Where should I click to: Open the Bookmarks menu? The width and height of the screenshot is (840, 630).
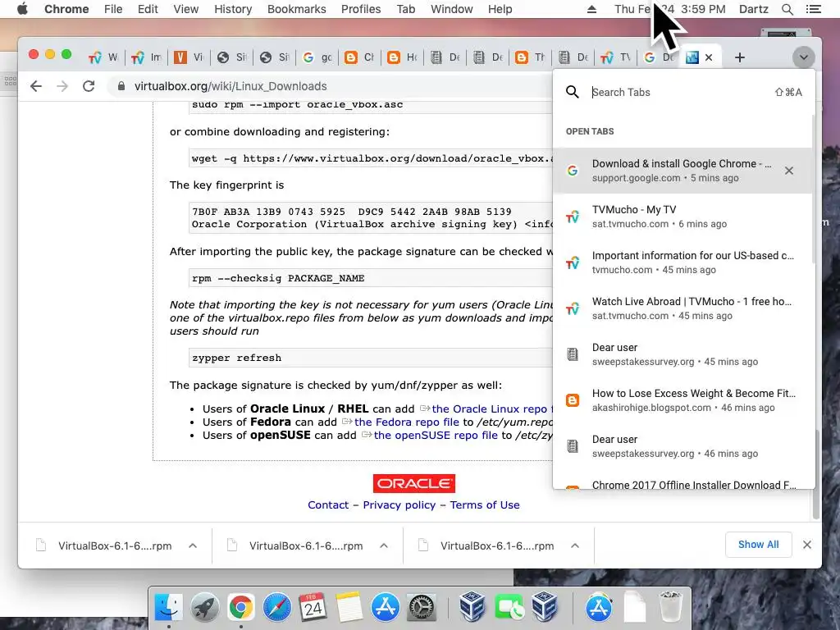click(x=296, y=9)
